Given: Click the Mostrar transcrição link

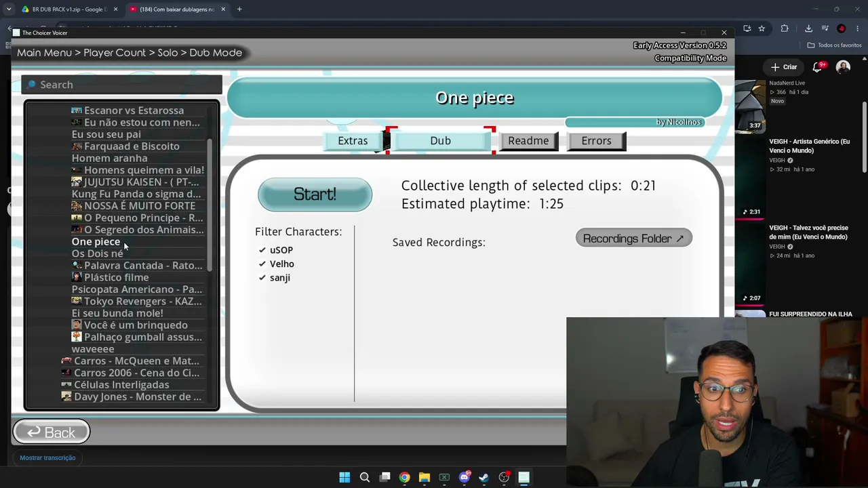Looking at the screenshot, I should click(47, 458).
